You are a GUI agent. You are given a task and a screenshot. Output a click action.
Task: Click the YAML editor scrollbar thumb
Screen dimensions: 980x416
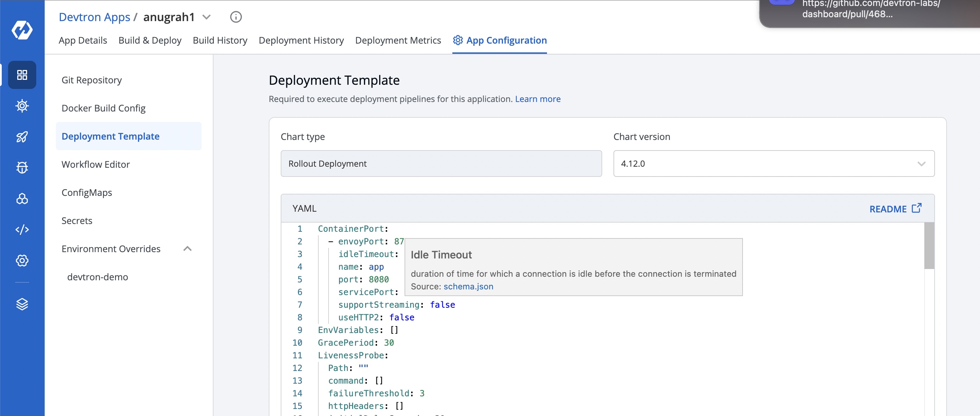pos(929,246)
